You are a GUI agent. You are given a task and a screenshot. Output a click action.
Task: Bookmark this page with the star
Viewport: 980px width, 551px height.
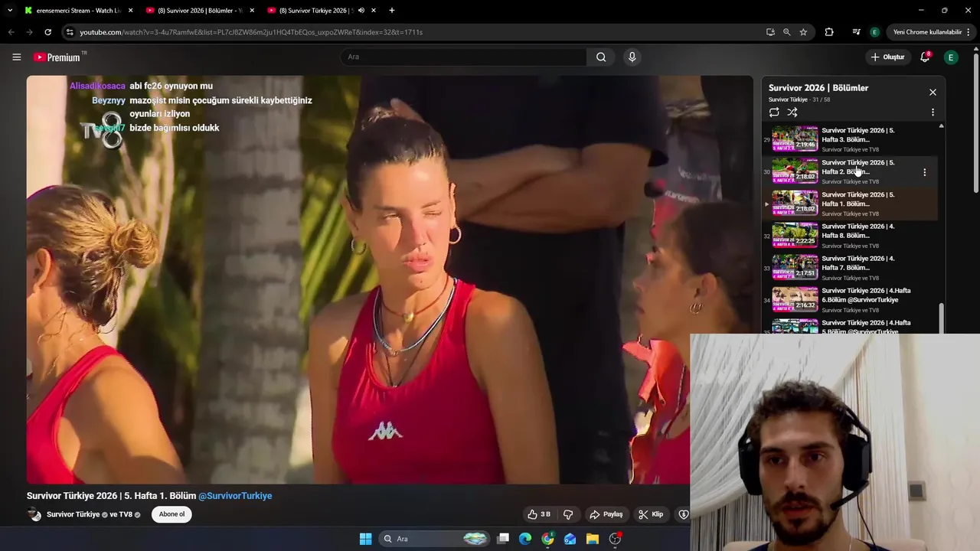[803, 32]
